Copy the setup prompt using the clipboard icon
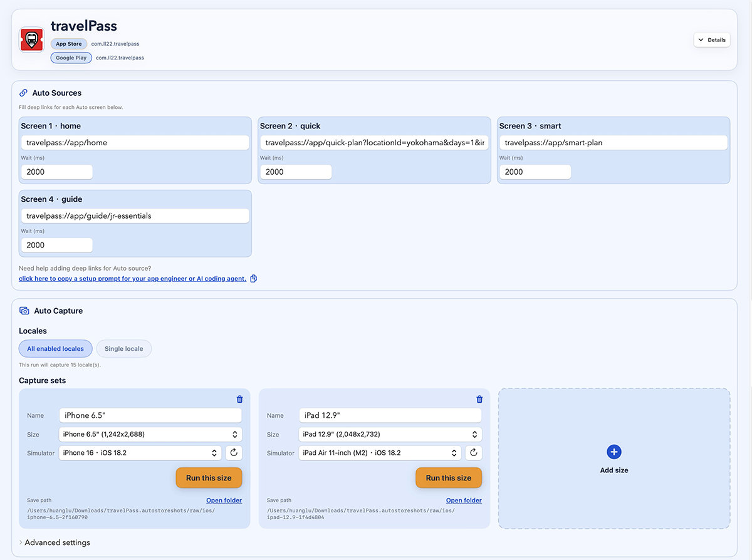Viewport: 752px width, 560px height. coord(254,279)
